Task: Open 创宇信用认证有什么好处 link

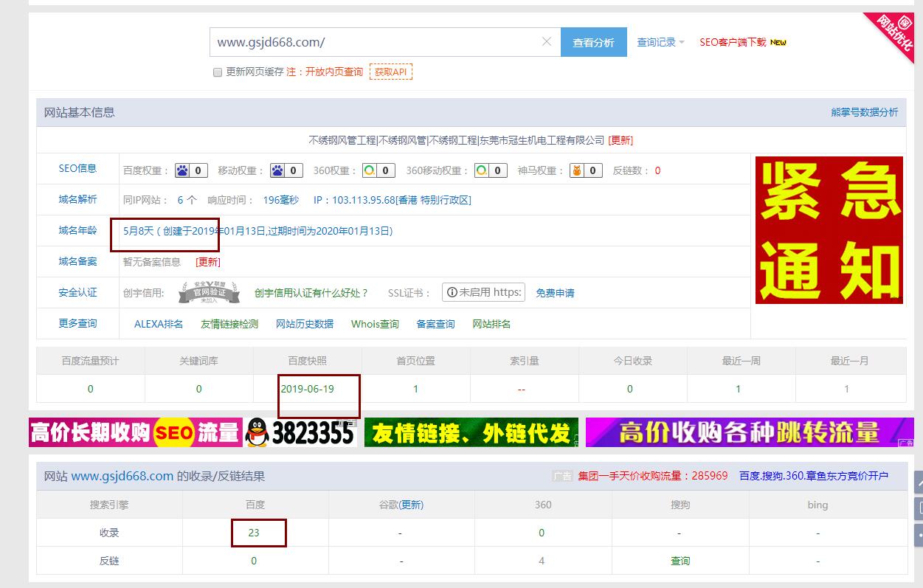Action: pos(311,293)
